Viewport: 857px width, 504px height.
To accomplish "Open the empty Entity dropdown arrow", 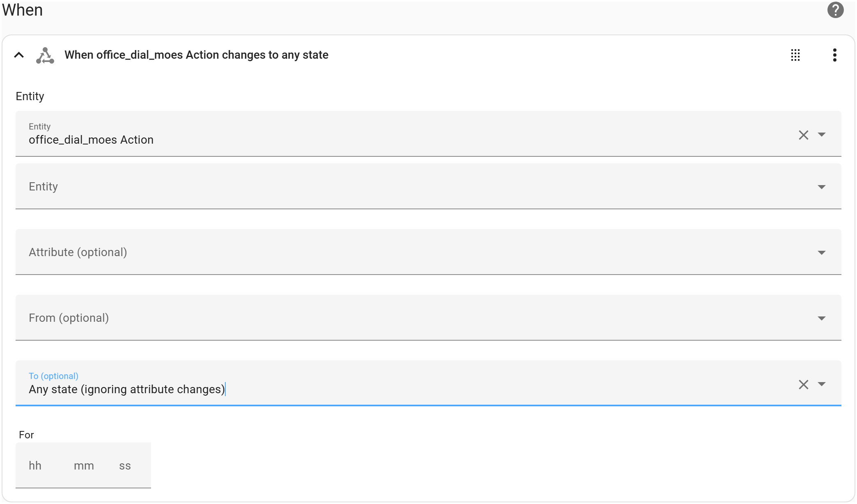I will point(822,187).
